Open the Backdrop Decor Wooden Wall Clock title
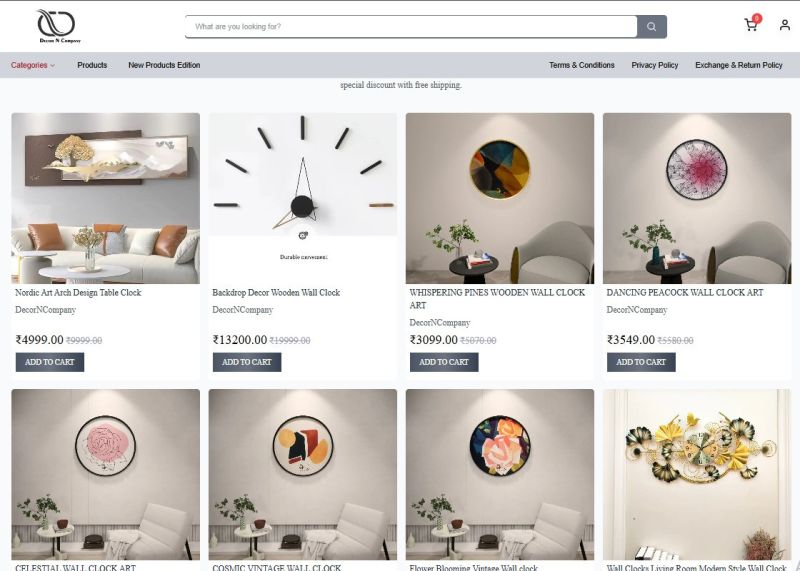This screenshot has height=571, width=800. tap(276, 293)
